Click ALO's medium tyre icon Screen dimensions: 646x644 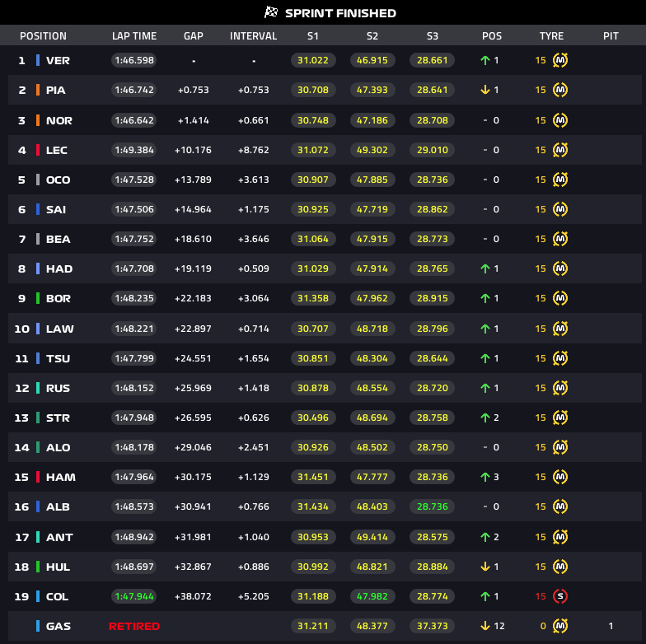[x=560, y=447]
